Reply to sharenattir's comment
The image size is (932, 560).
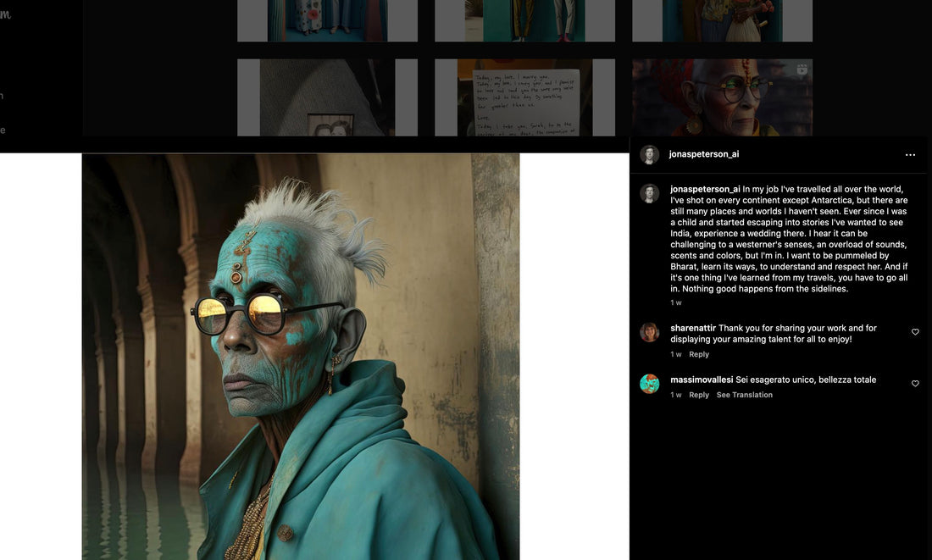point(699,354)
